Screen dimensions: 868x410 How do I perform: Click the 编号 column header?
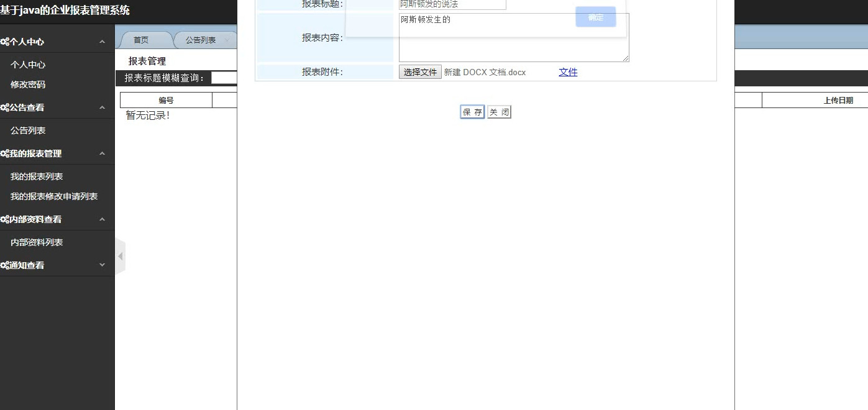[166, 100]
